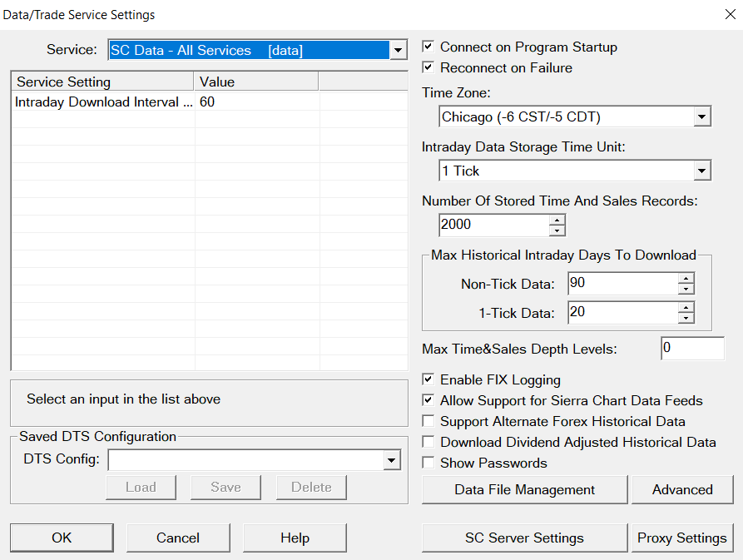The width and height of the screenshot is (743, 560).
Task: Decrease the 1-Tick Data days
Action: click(x=686, y=318)
